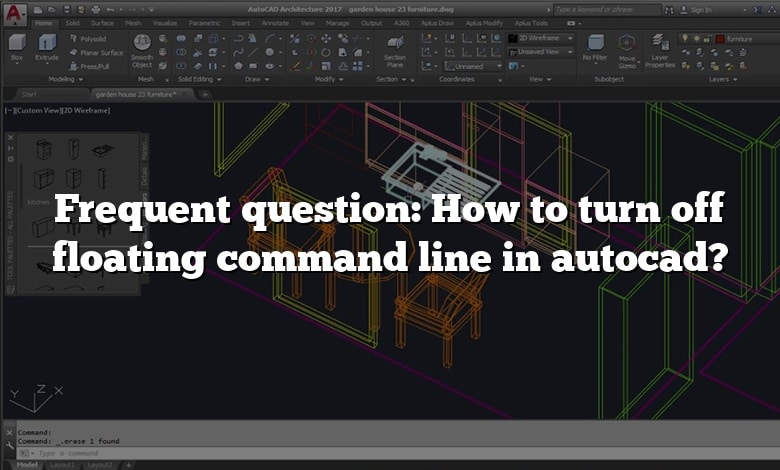The image size is (780, 470).
Task: Click the search binoculars icon
Action: 669,9
